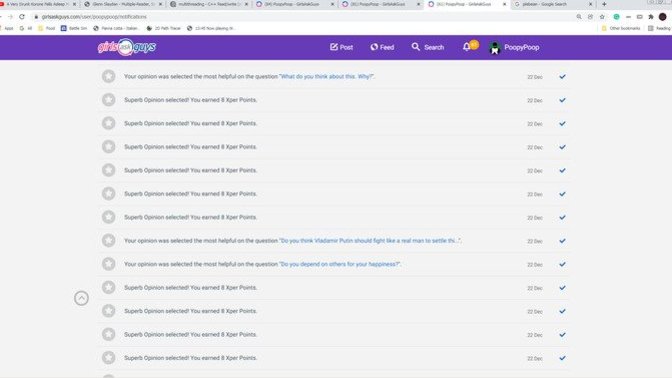Switch to the "multithreading - C++" tab
The height and width of the screenshot is (378, 672).
[x=208, y=4]
